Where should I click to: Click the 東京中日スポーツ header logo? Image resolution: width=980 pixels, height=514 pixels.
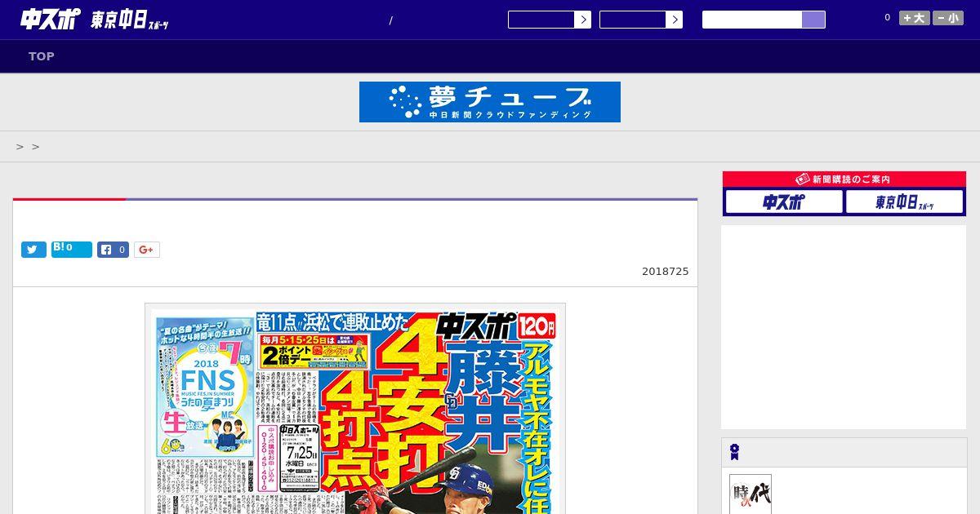pyautogui.click(x=130, y=21)
